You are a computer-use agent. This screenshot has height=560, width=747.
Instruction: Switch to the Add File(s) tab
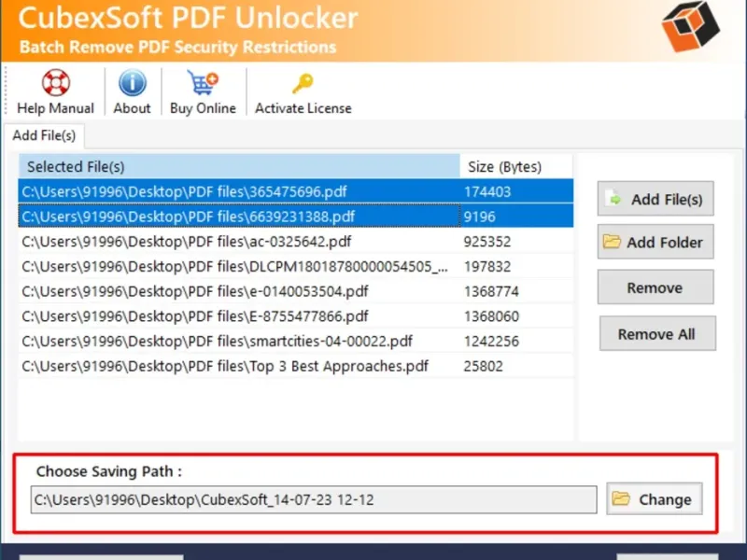pos(44,135)
